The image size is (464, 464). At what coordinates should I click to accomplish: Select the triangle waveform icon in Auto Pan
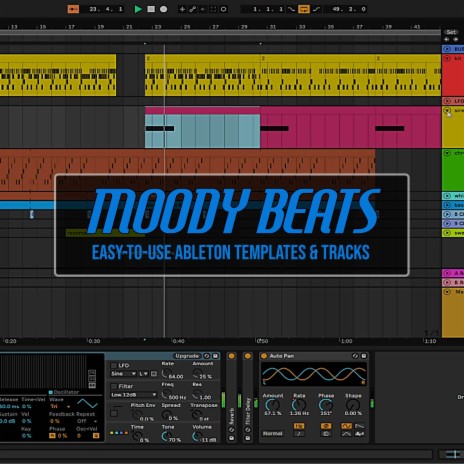(x=346, y=434)
